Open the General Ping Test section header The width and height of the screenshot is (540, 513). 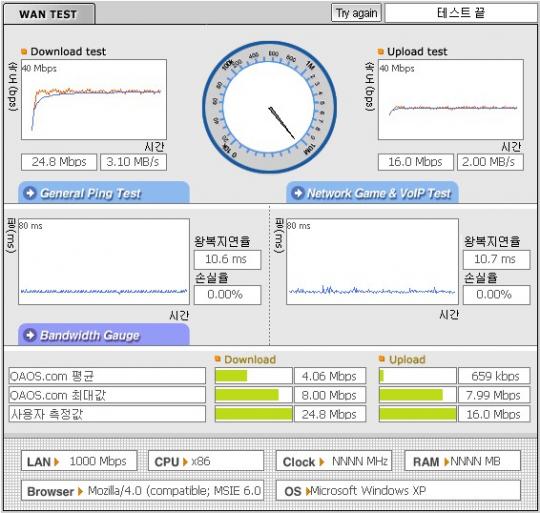coord(104,192)
